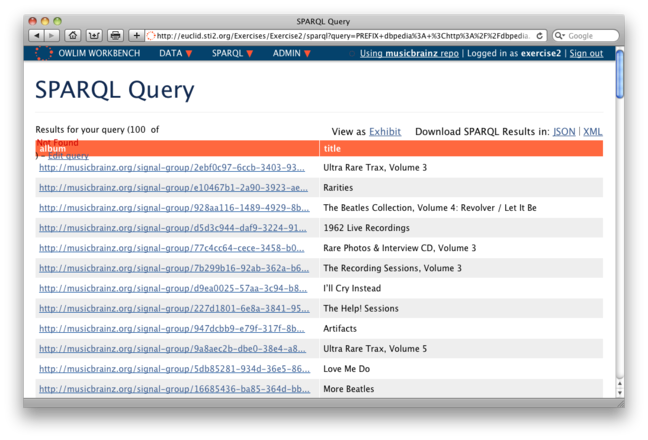Click the print page toolbar icon
The height and width of the screenshot is (440, 648).
(115, 35)
